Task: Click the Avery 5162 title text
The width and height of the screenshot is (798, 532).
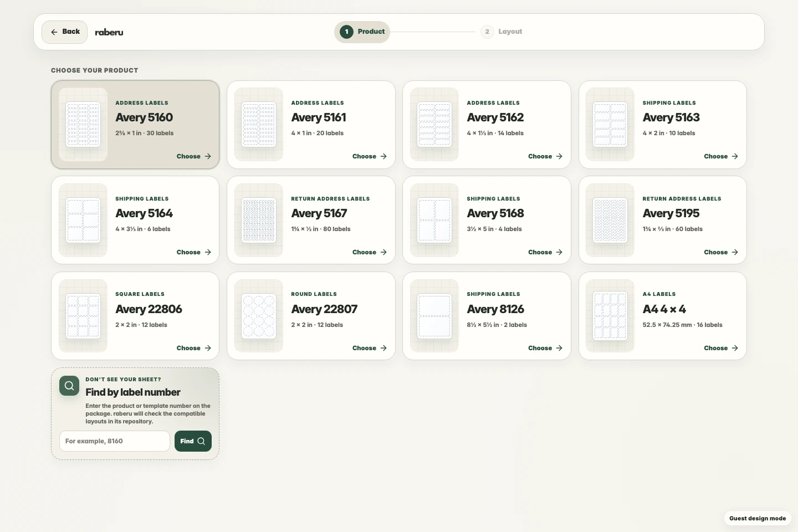Action: [495, 117]
